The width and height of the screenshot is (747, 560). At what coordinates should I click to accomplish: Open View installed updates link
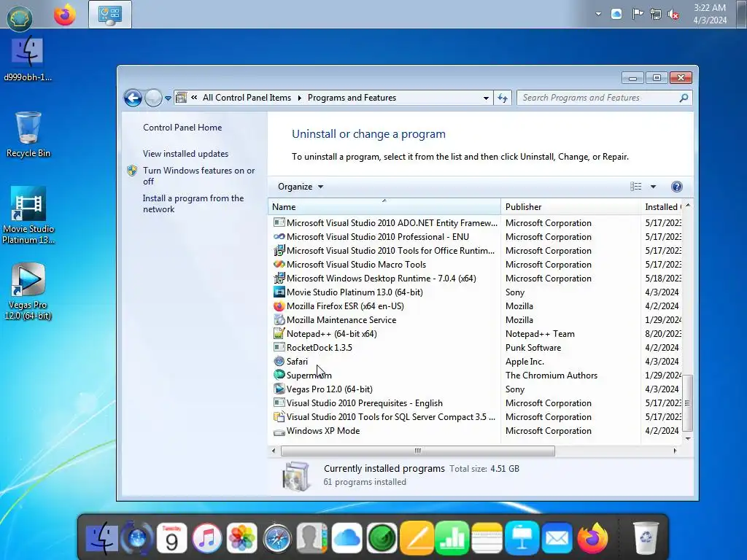tap(186, 154)
